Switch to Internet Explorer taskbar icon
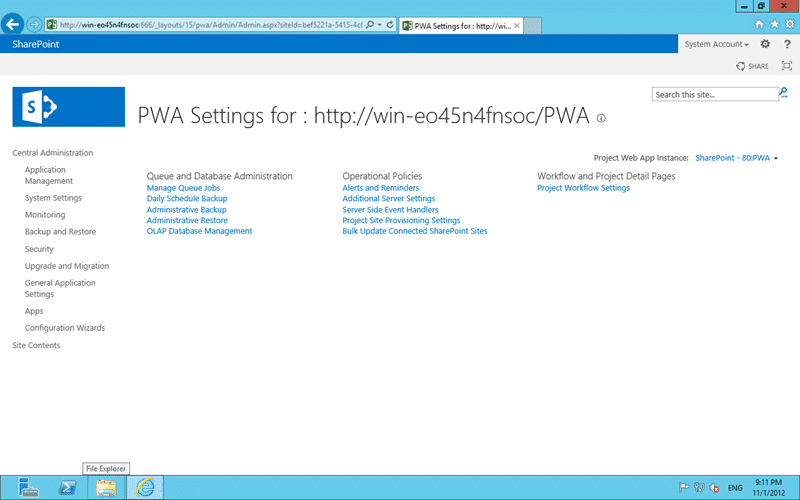Viewport: 800px width, 500px height. click(x=145, y=488)
